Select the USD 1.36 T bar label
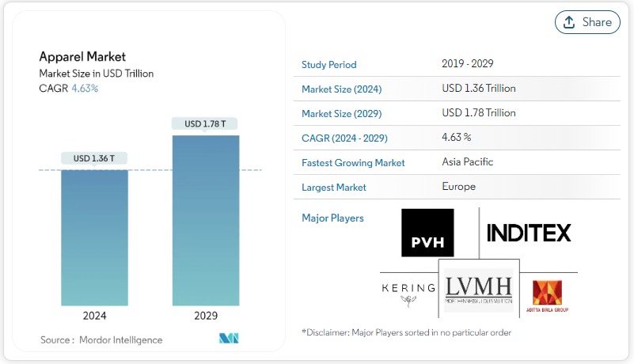The width and height of the screenshot is (634, 364). pyautogui.click(x=94, y=158)
